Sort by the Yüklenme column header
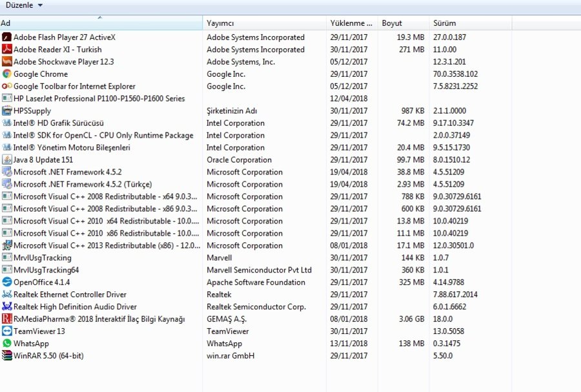This screenshot has width=581, height=392. pos(352,23)
